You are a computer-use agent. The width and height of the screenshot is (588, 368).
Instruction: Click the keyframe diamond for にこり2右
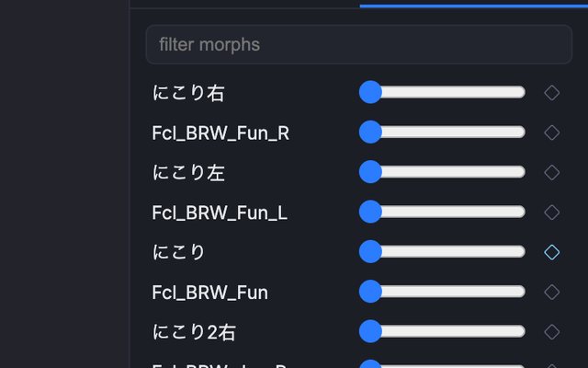[551, 331]
